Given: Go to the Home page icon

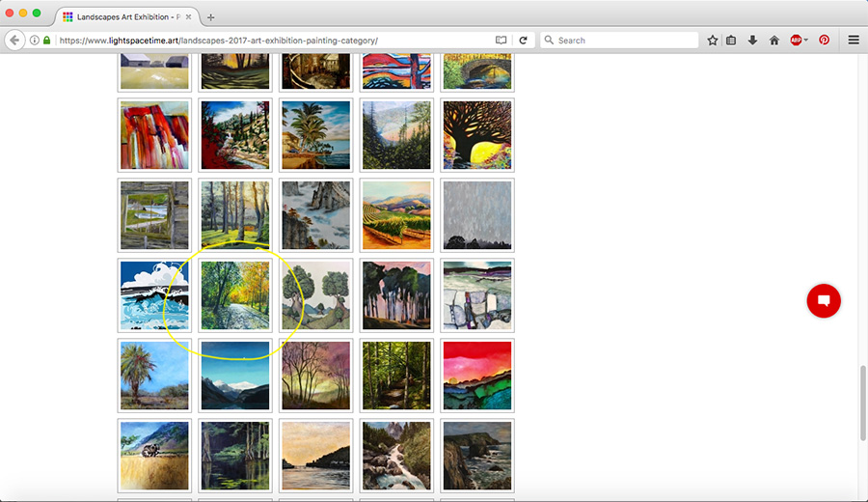Looking at the screenshot, I should [773, 40].
